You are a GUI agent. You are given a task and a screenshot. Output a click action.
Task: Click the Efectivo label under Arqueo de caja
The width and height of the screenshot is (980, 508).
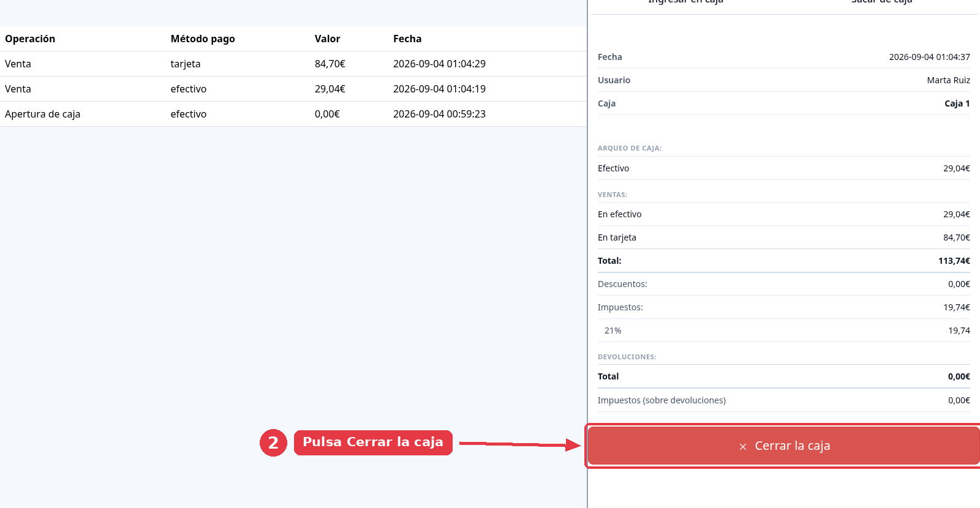[x=613, y=168]
